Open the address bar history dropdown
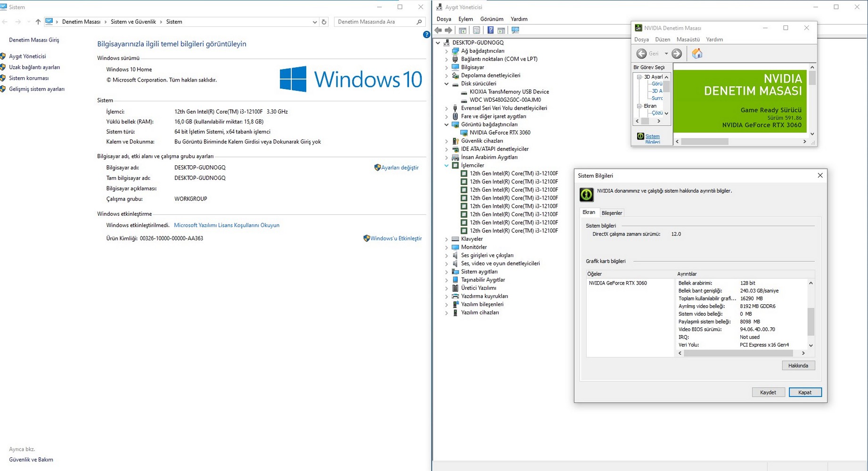 315,22
